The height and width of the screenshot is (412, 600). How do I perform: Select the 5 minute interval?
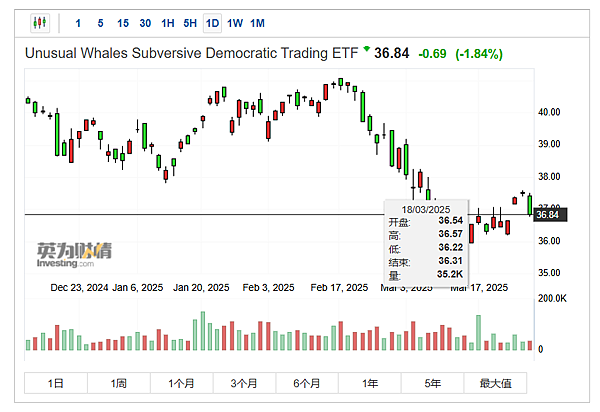click(x=100, y=23)
